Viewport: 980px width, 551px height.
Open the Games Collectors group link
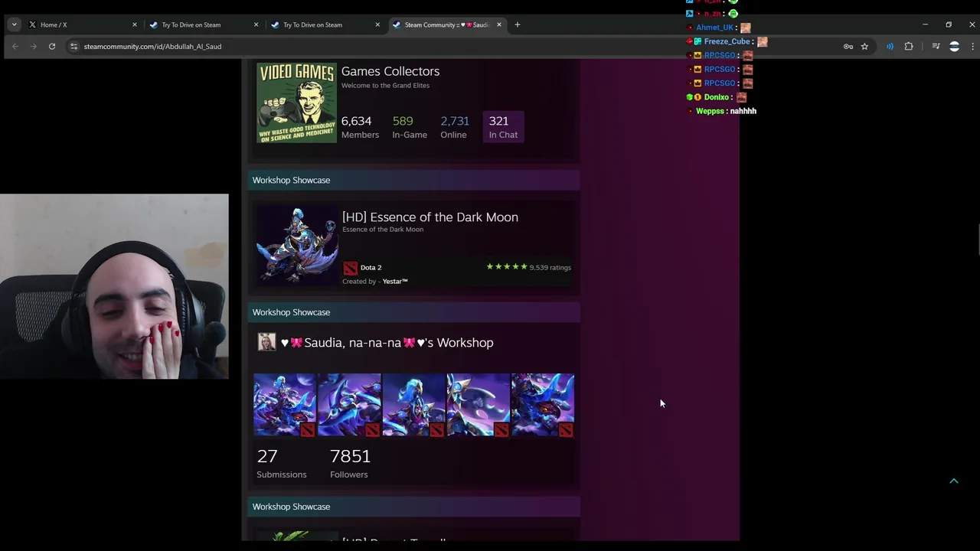[x=390, y=71]
